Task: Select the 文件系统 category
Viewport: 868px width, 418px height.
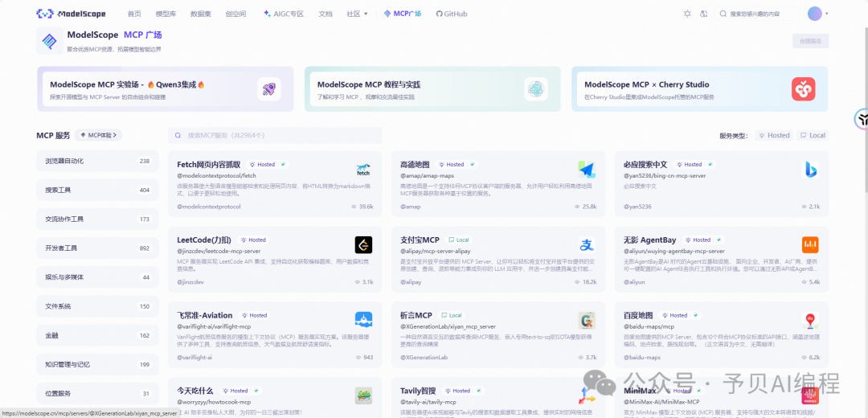Action: point(97,306)
